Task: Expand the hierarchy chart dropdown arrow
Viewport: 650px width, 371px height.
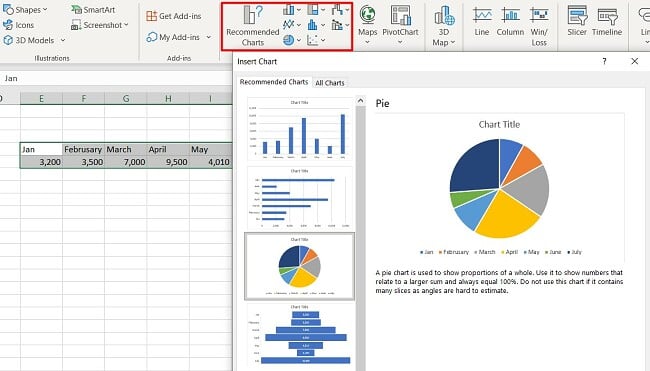Action: click(323, 10)
